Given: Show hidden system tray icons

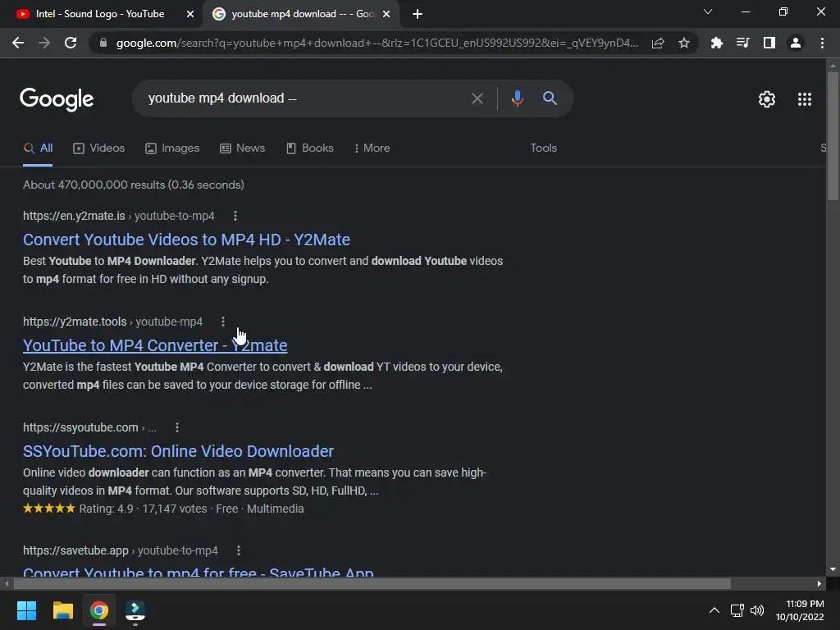Looking at the screenshot, I should coord(714,610).
